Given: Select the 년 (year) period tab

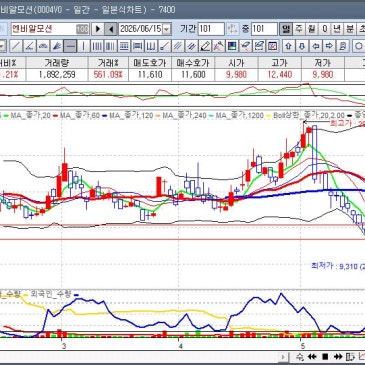Looking at the screenshot, I should click(x=337, y=29).
